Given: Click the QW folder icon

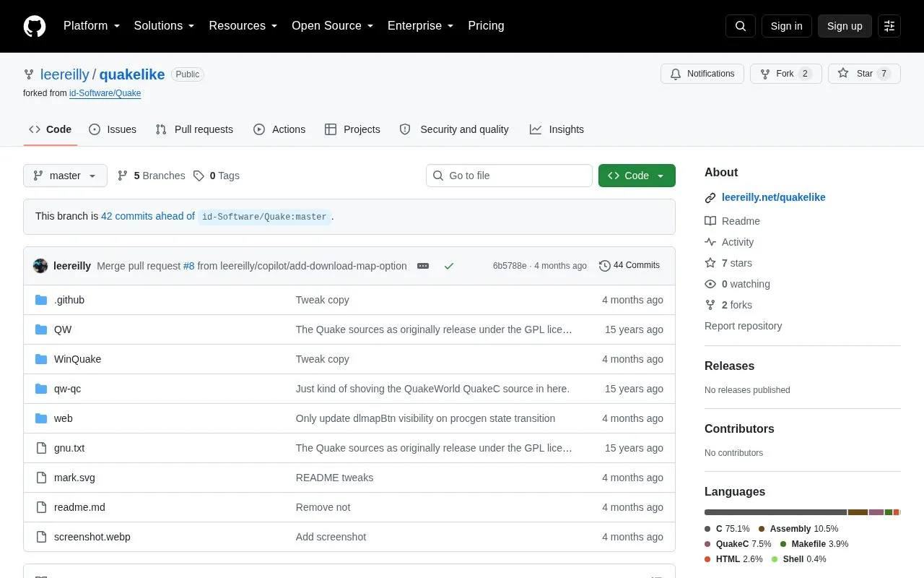Looking at the screenshot, I should pos(41,329).
